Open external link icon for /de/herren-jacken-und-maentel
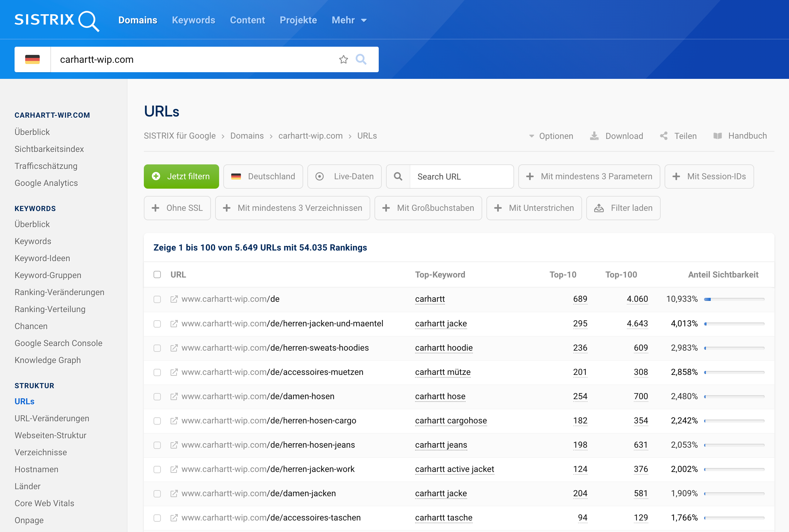The width and height of the screenshot is (789, 532). click(x=174, y=324)
